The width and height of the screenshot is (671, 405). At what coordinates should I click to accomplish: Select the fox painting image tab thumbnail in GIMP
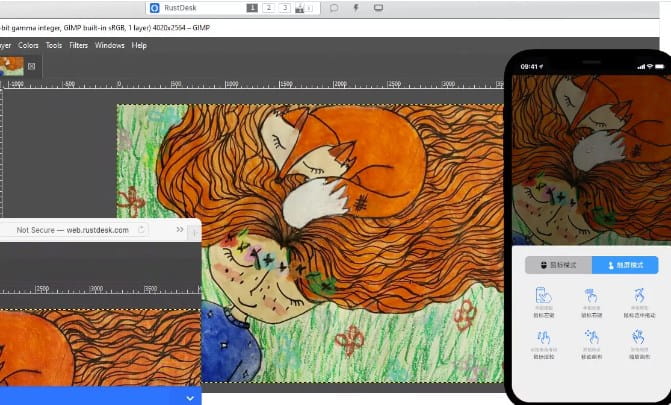(12, 66)
